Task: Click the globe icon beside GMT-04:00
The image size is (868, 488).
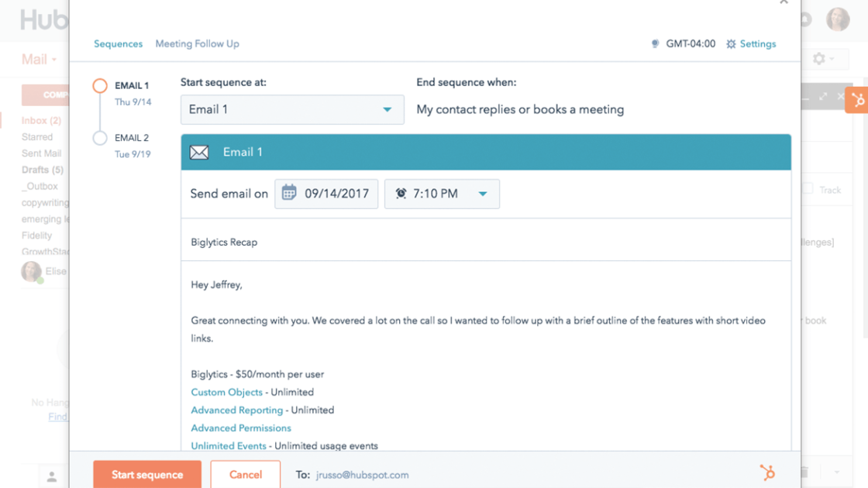Action: point(655,43)
